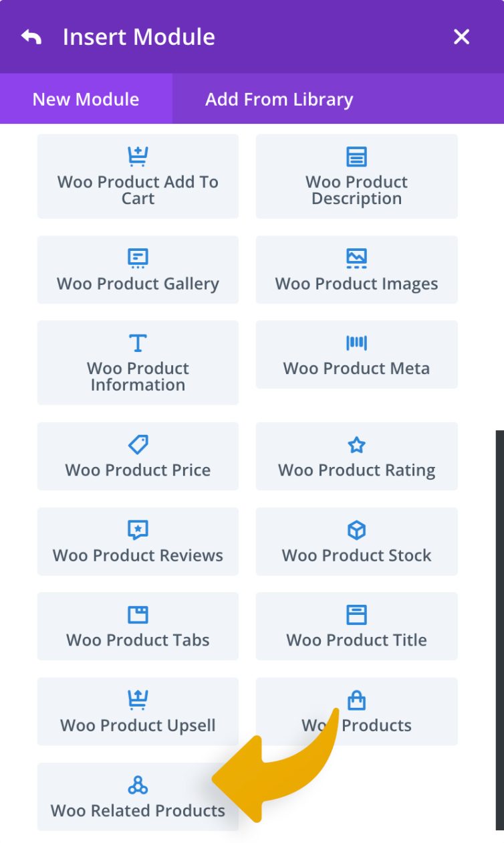
Task: Click the Woo Product Gallery icon
Action: (138, 258)
